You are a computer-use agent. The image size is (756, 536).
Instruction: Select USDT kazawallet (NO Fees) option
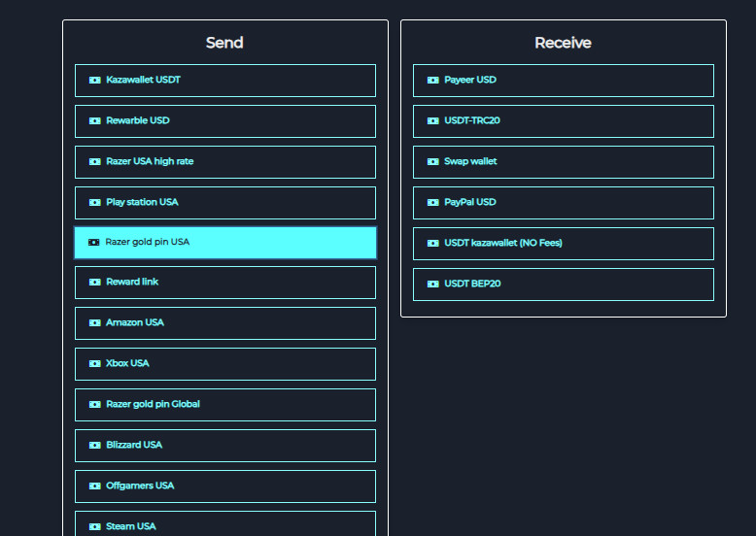(x=564, y=244)
